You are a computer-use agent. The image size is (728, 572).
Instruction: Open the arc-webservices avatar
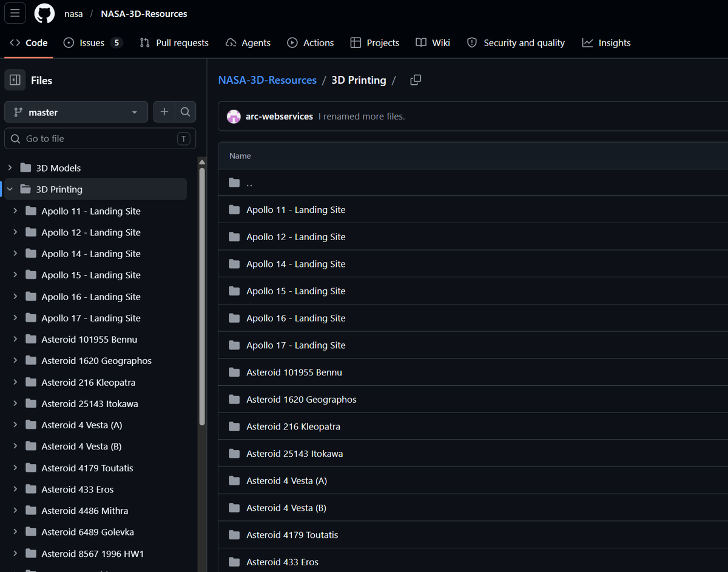[x=234, y=116]
